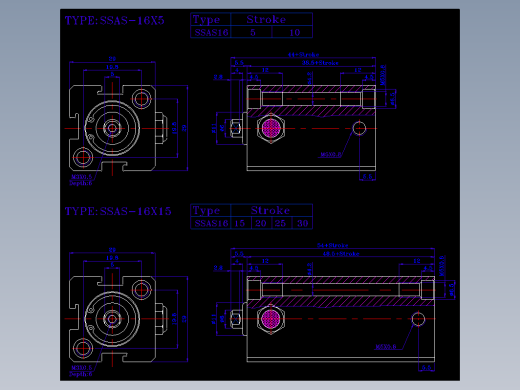The height and width of the screenshot is (390, 520).
Task: Click the 44+Stroke dimension label
Action: pyautogui.click(x=304, y=54)
